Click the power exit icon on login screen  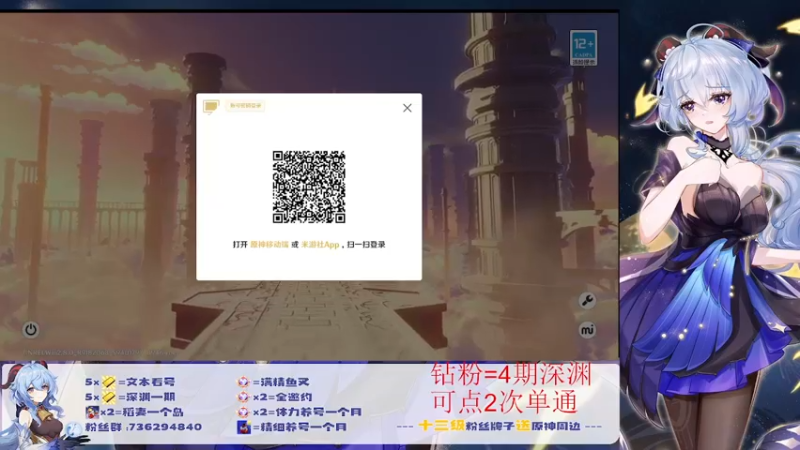tap(31, 330)
